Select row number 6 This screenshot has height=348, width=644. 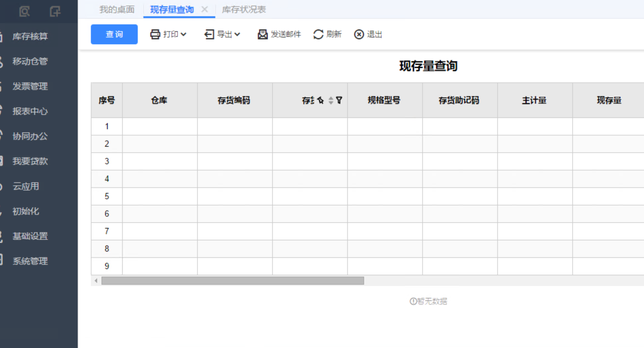tap(107, 214)
